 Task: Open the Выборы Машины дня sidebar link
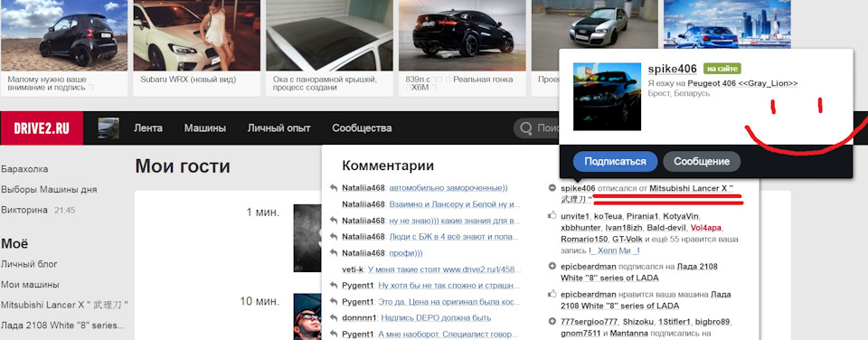(49, 189)
